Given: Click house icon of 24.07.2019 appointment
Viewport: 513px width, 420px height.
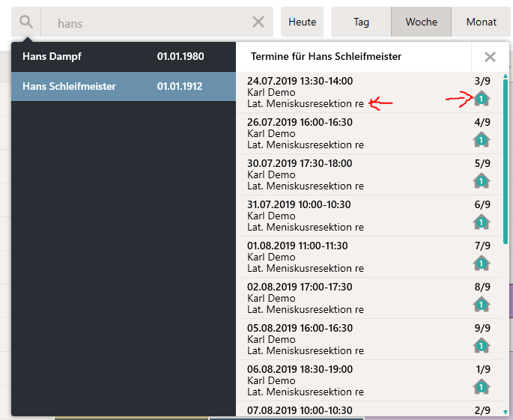Looking at the screenshot, I should pos(482,99).
